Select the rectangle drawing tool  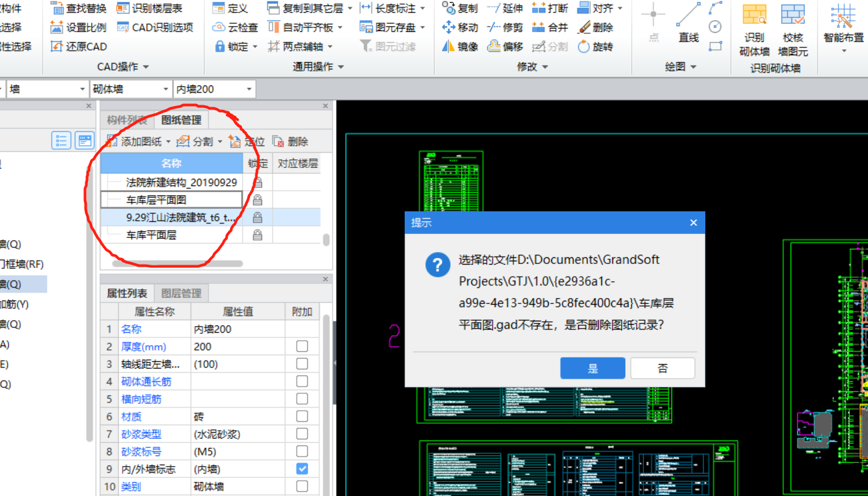click(715, 46)
